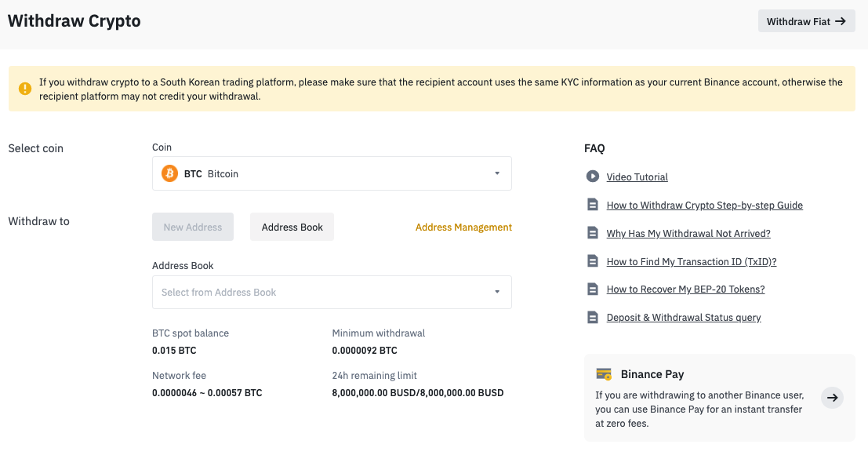
Task: Click the document icon beside Status query
Action: click(592, 317)
